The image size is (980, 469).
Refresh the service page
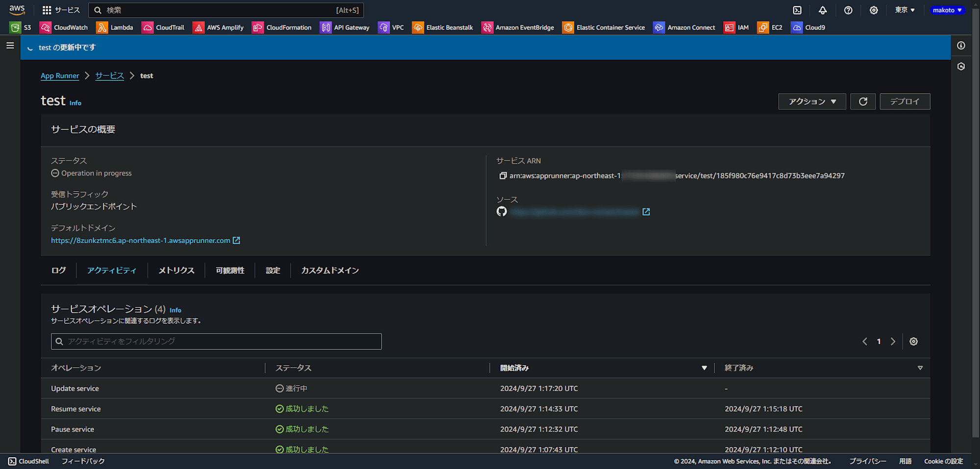(863, 101)
